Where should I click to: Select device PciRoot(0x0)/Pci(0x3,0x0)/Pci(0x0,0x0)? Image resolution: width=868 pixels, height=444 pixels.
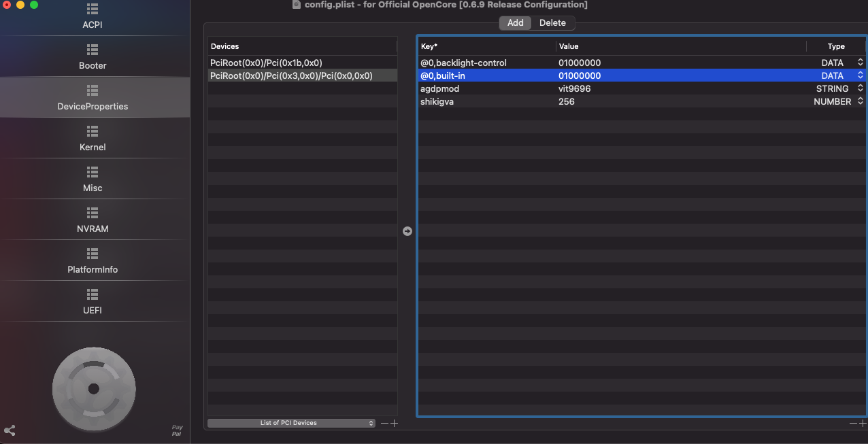[303, 75]
